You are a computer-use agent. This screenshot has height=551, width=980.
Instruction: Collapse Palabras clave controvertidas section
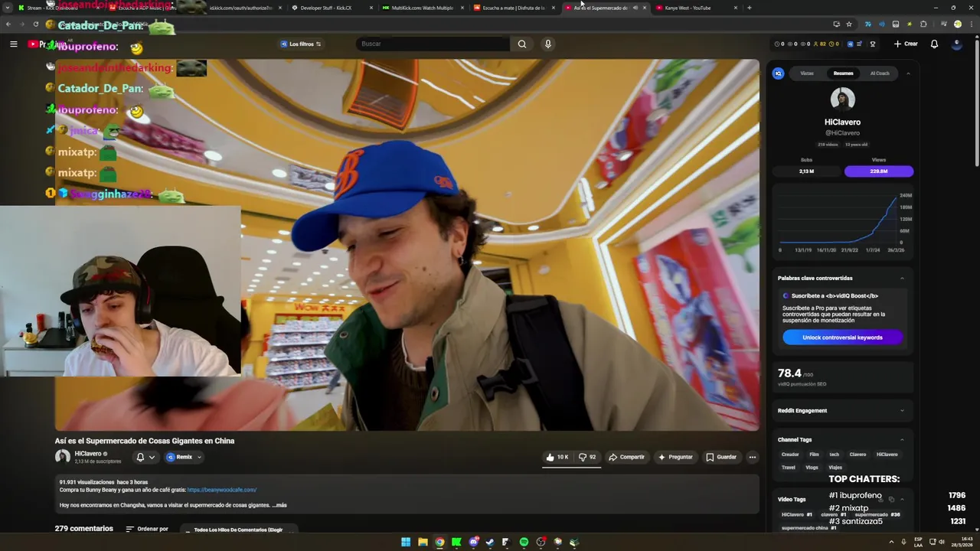click(902, 278)
